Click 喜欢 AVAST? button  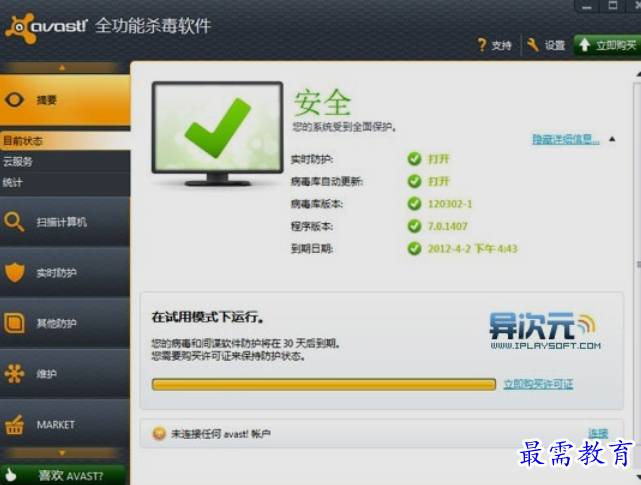(x=63, y=475)
